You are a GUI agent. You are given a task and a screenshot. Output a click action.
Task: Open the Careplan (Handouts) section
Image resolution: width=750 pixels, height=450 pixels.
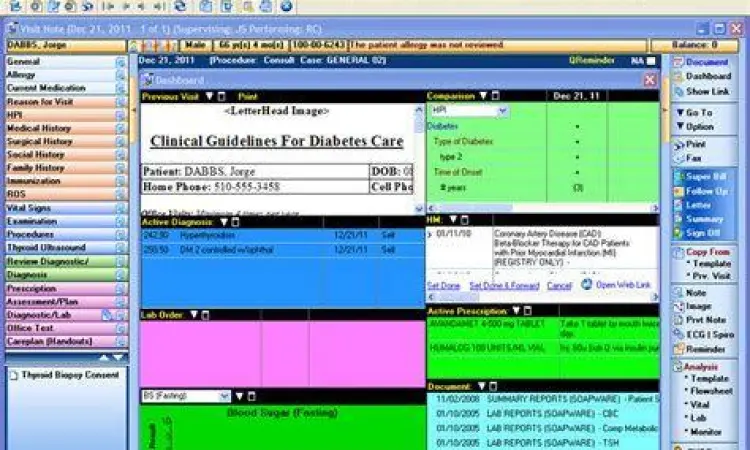66,342
